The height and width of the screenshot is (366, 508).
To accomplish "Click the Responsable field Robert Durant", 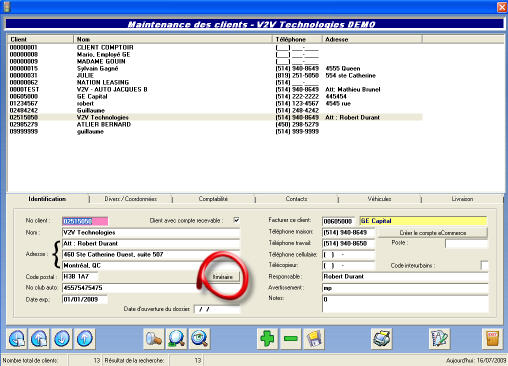I will point(405,277).
